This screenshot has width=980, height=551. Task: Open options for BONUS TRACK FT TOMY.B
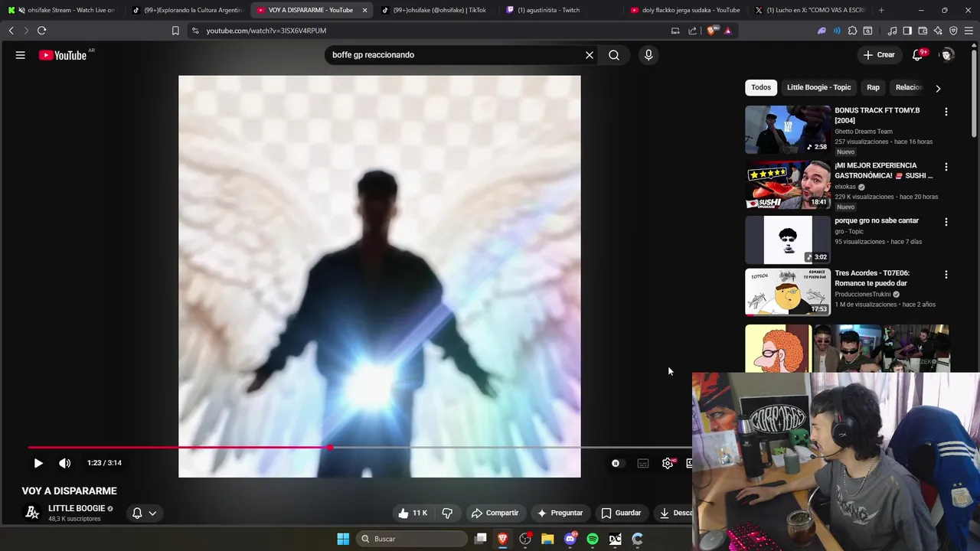946,112
